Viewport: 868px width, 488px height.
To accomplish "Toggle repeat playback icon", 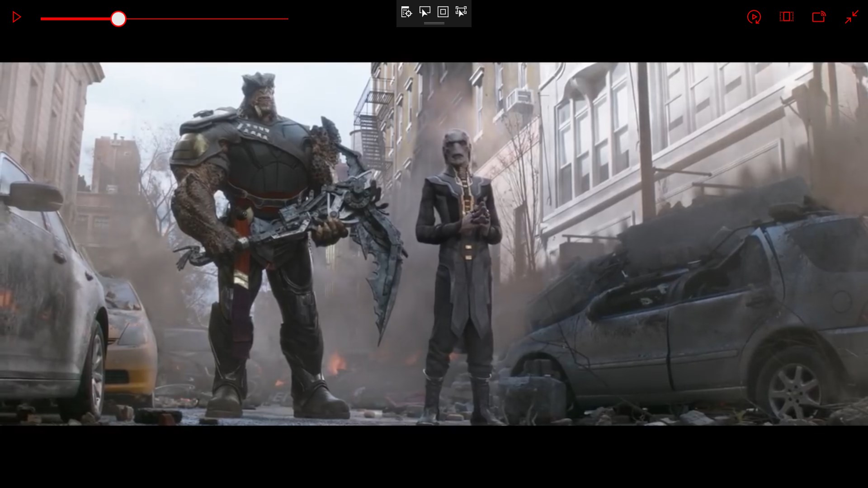I will click(754, 17).
